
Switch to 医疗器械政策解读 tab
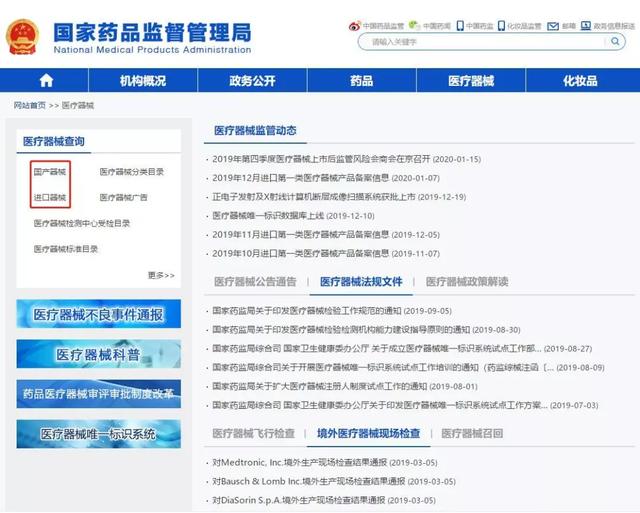[467, 282]
